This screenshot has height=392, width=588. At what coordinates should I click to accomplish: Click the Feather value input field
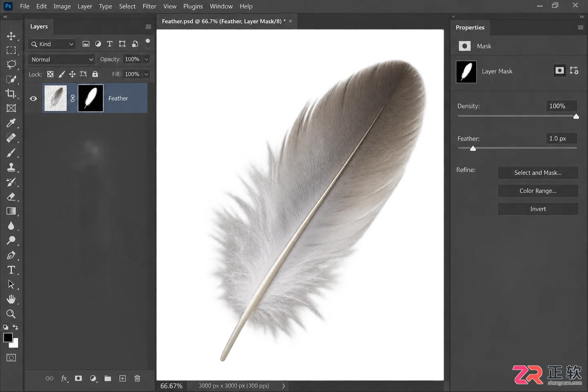point(561,138)
